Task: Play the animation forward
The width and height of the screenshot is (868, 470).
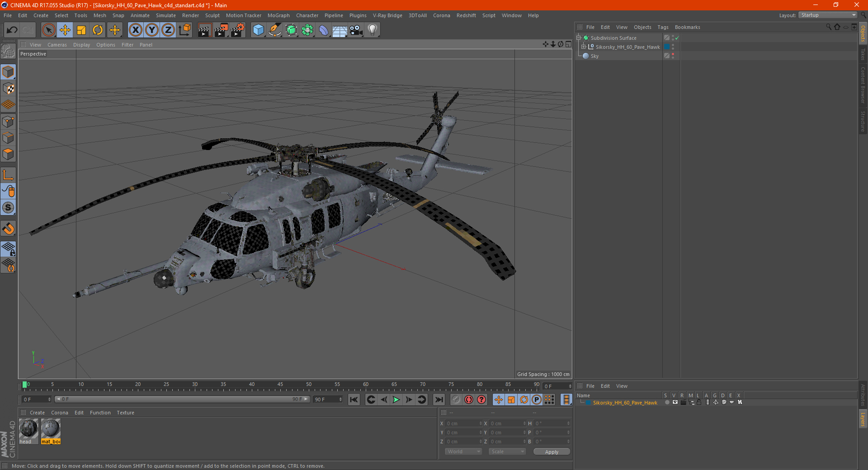Action: [396, 399]
